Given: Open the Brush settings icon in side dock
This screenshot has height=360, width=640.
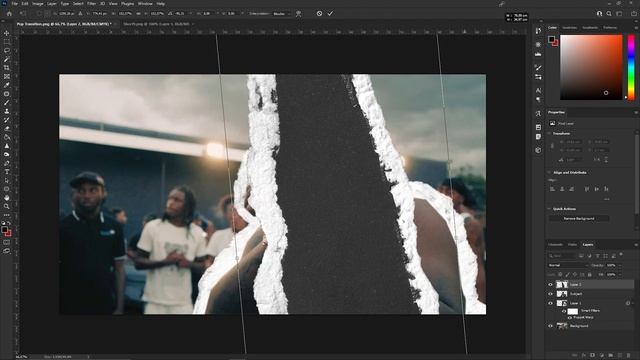Looking at the screenshot, I should pyautogui.click(x=538, y=67).
